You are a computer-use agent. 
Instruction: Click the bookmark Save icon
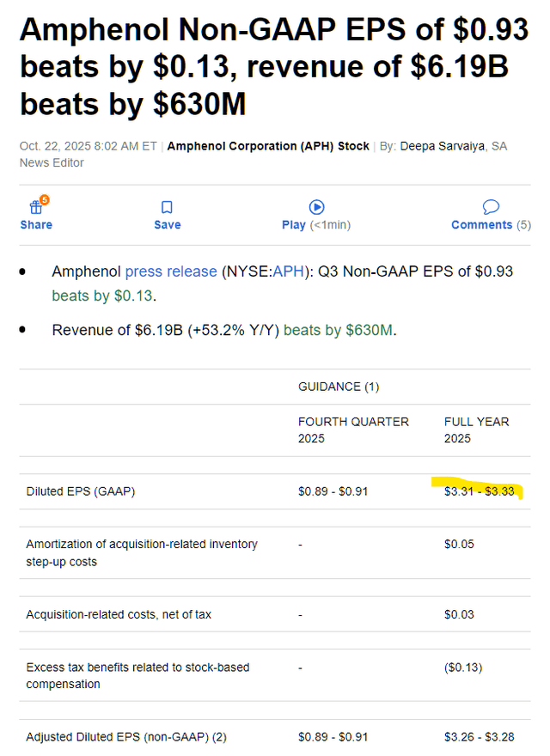167,207
